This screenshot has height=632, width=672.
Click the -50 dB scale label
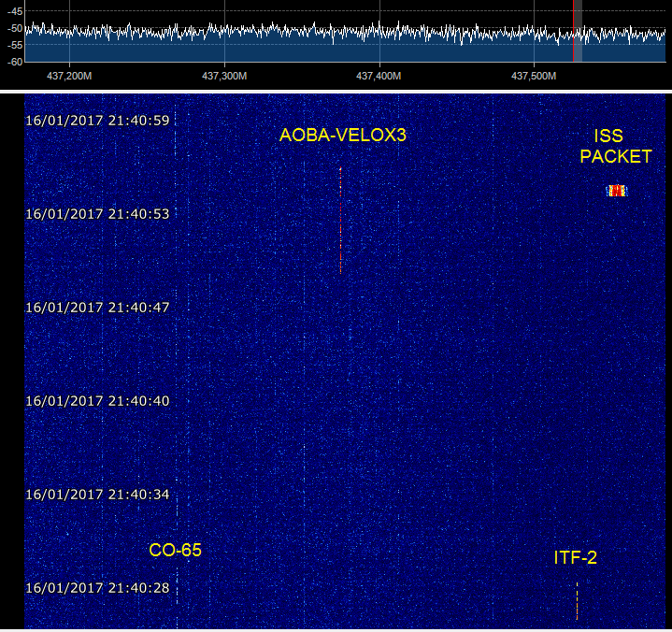15,28
